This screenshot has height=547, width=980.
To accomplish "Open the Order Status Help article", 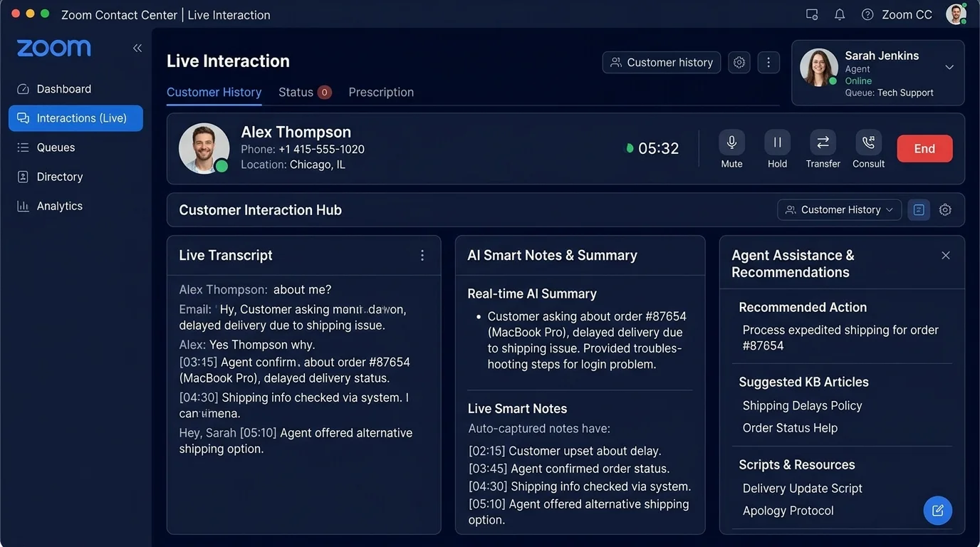I will pyautogui.click(x=790, y=428).
